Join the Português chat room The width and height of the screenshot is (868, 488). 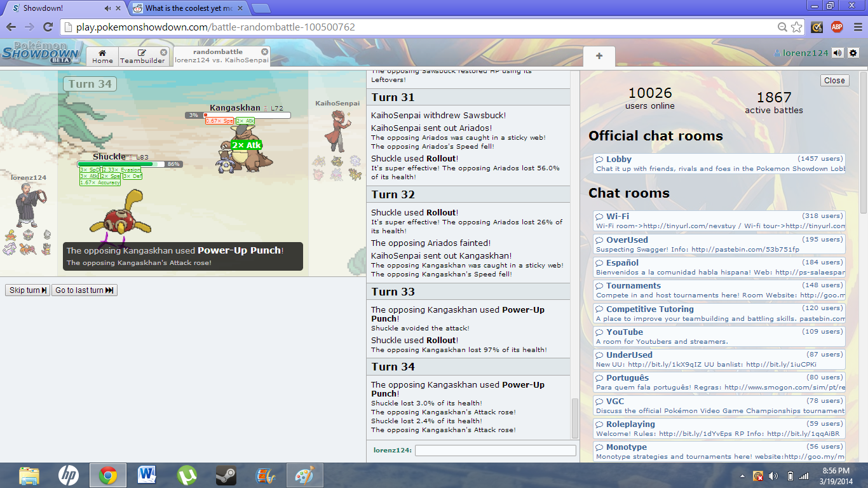coord(719,383)
